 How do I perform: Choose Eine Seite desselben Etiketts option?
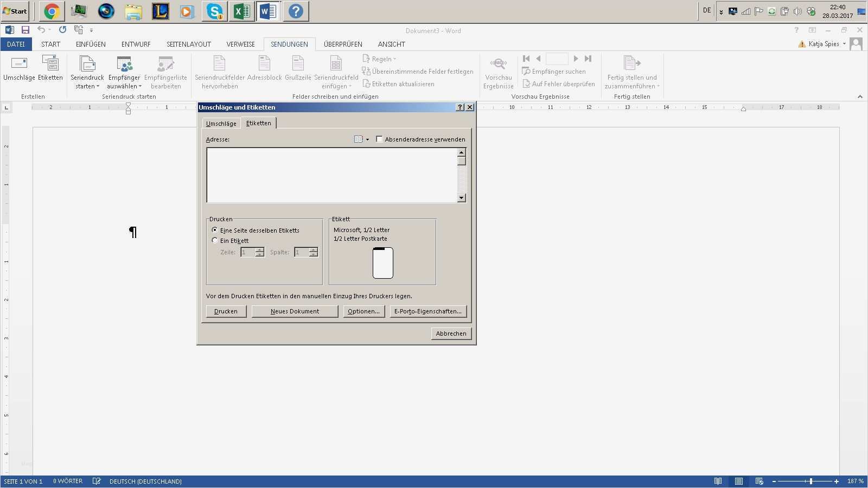215,230
